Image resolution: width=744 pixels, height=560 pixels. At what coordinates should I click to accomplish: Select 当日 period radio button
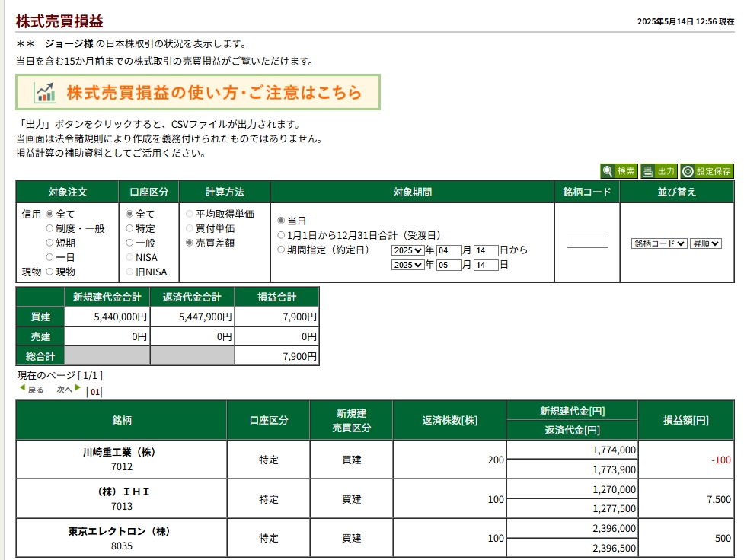(x=281, y=221)
